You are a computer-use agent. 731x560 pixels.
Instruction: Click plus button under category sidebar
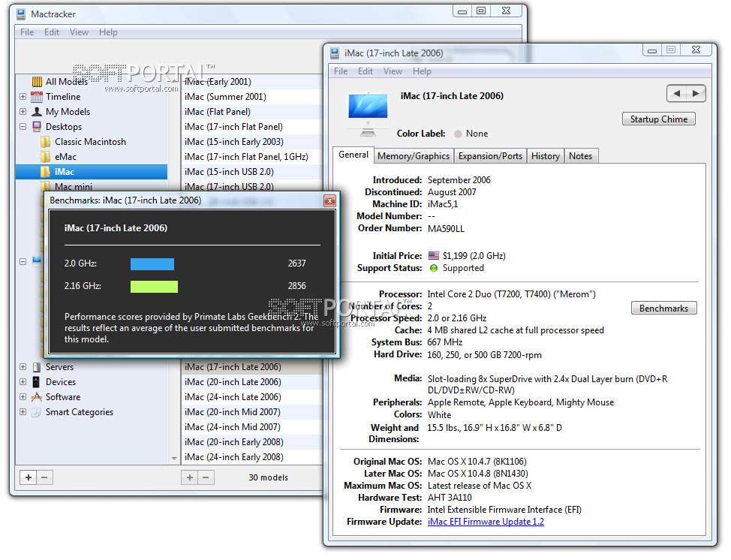[x=29, y=477]
